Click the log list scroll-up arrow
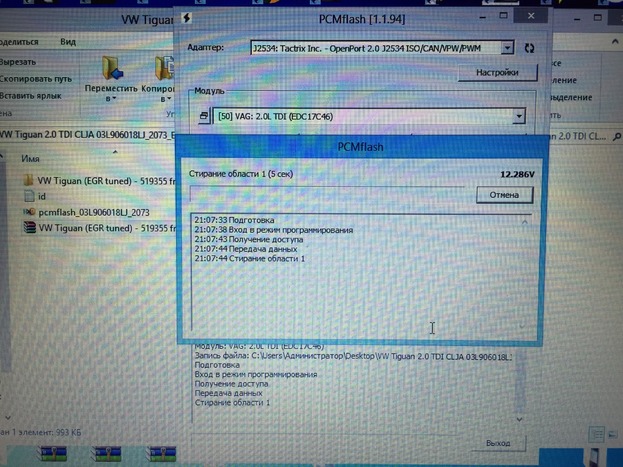 pyautogui.click(x=525, y=221)
